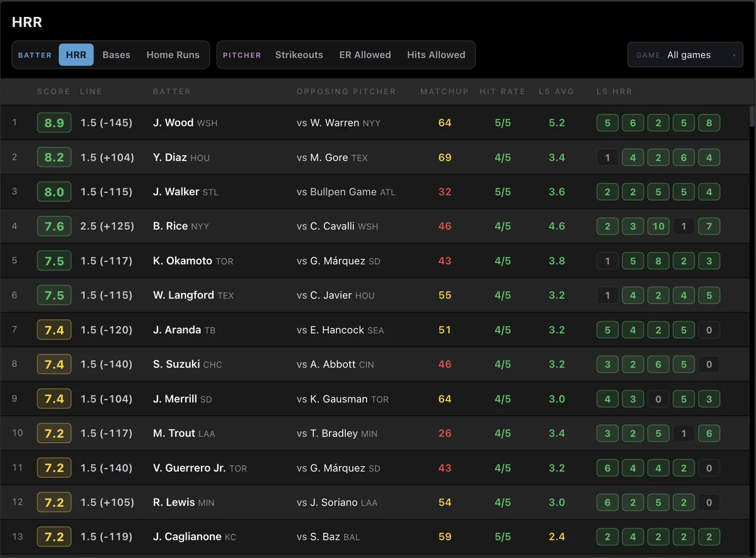756x558 pixels.
Task: Click vs Bullpen Game ATL
Action: pos(346,192)
